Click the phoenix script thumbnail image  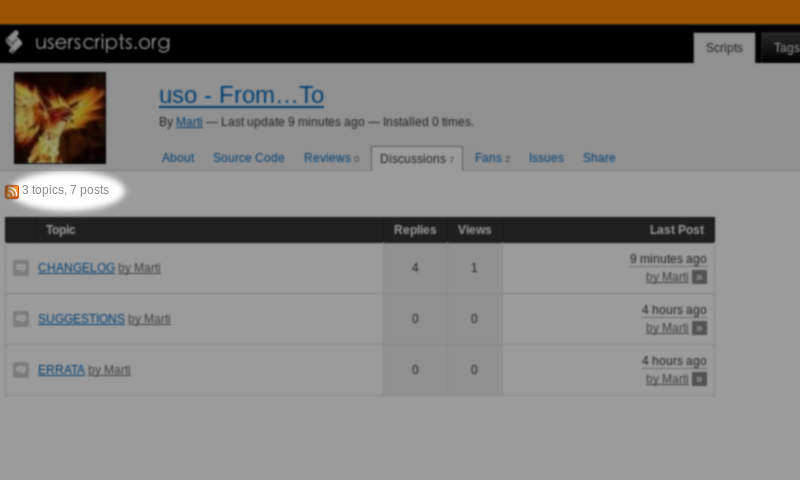60,118
